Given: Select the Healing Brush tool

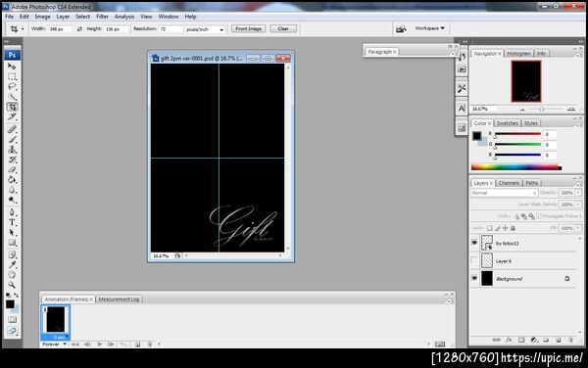Looking at the screenshot, I should click(x=12, y=129).
